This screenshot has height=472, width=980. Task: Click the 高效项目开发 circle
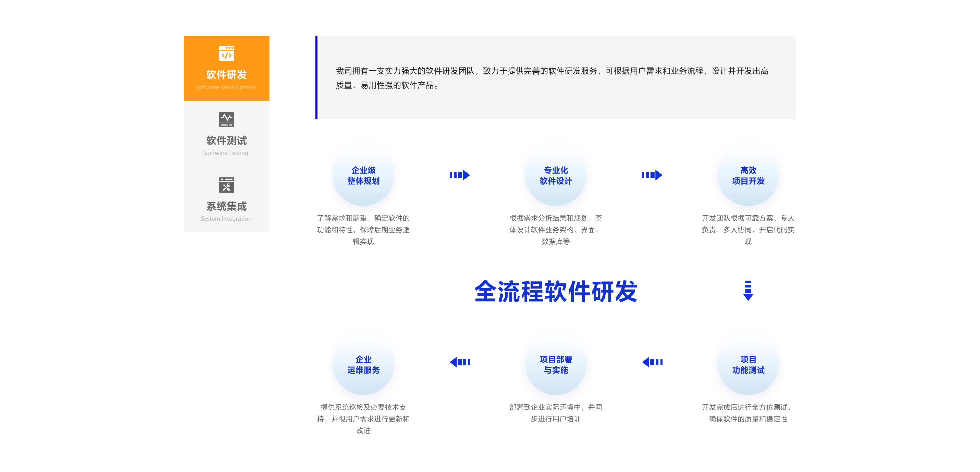pos(748,176)
